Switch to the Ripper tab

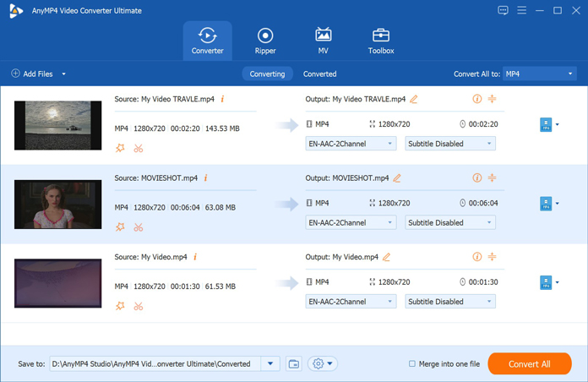tap(265, 41)
